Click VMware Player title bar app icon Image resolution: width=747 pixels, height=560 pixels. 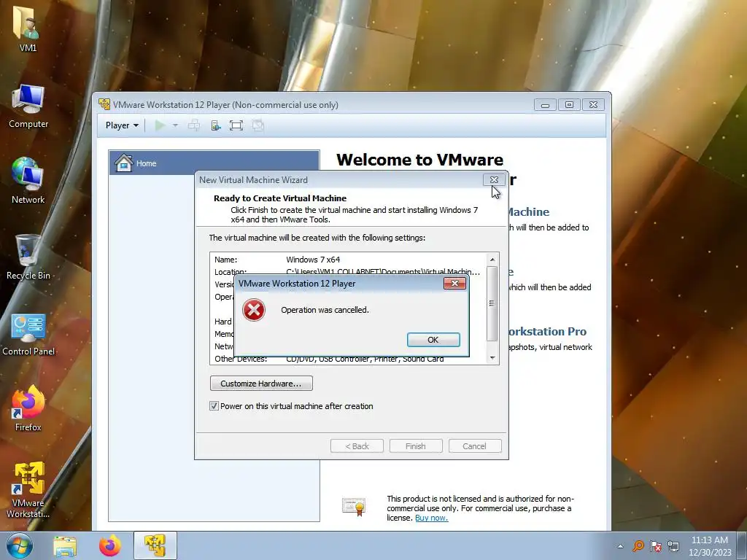point(104,104)
